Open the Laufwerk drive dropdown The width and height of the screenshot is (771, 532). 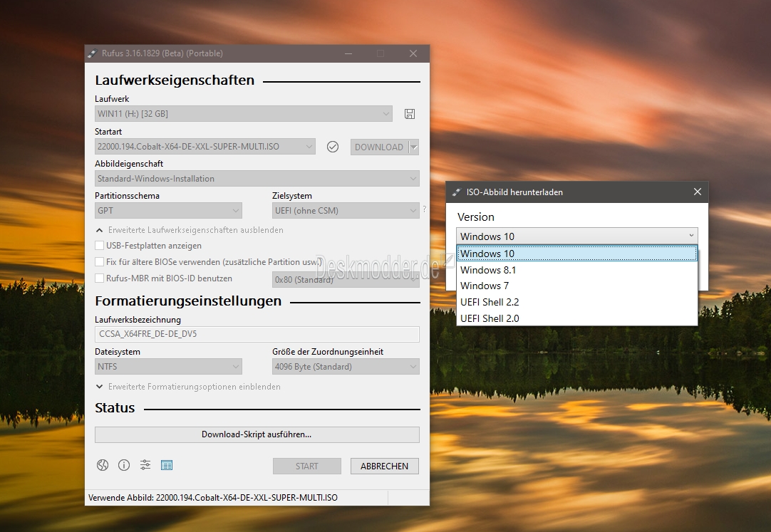244,113
